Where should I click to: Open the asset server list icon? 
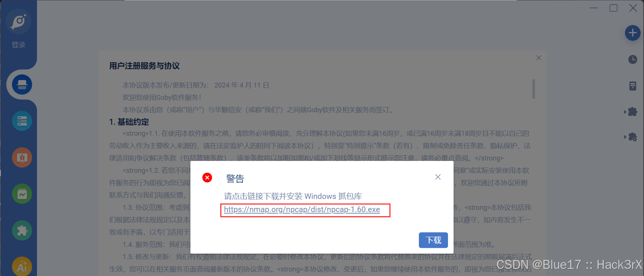pyautogui.click(x=22, y=121)
